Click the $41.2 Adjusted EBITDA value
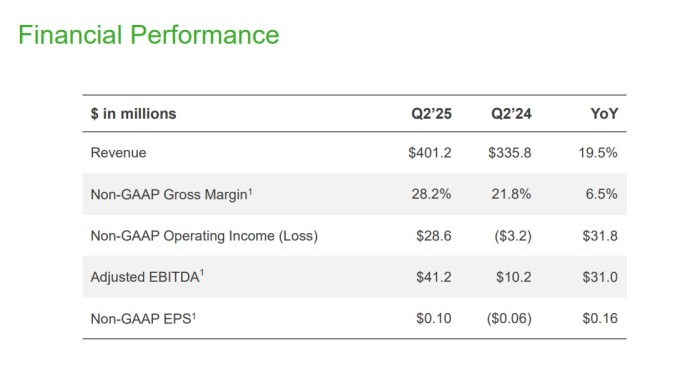680x368 pixels. coord(434,277)
